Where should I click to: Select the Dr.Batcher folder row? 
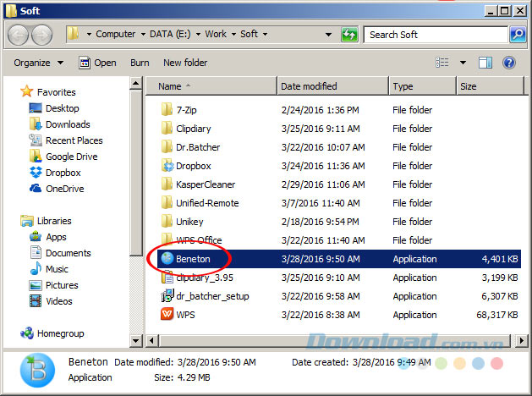coord(338,147)
